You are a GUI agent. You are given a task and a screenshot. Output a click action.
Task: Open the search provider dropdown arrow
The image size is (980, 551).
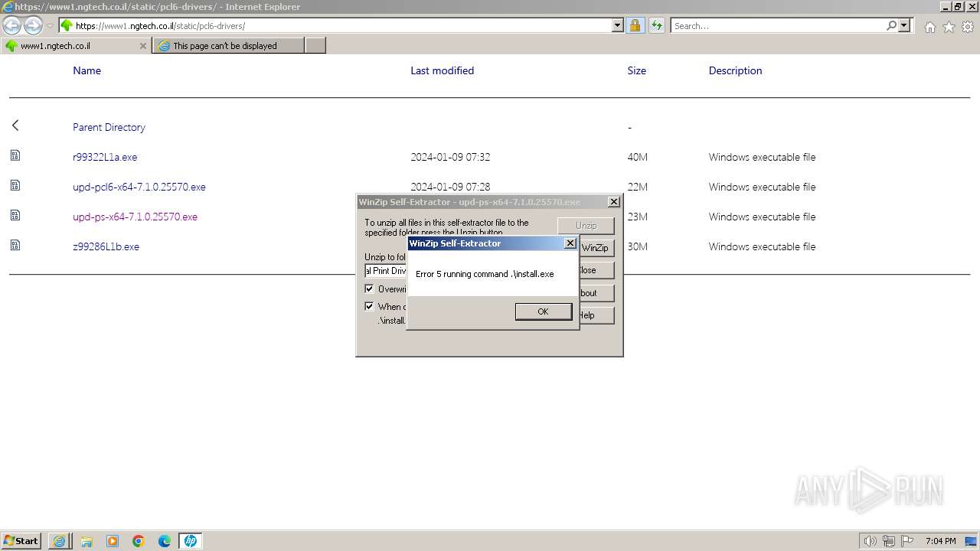point(904,26)
